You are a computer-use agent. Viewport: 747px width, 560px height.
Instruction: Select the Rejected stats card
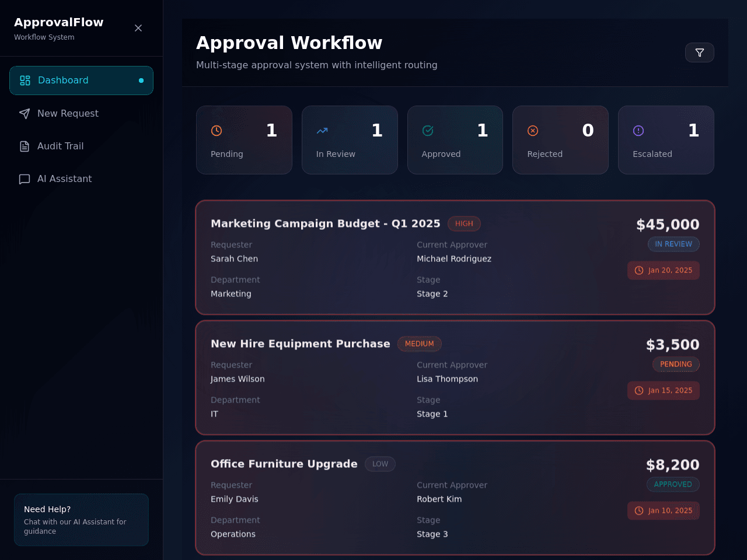click(x=560, y=140)
